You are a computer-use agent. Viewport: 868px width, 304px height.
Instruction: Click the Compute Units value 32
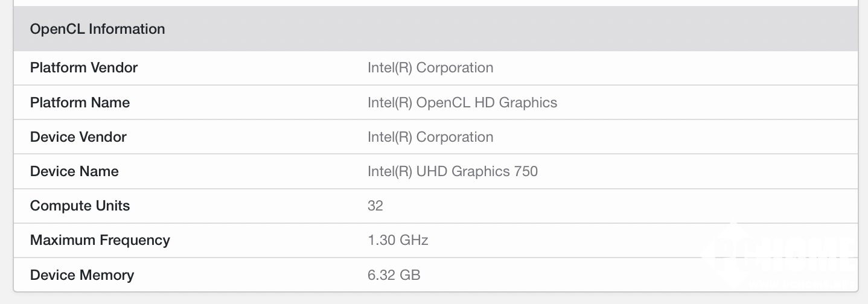375,206
